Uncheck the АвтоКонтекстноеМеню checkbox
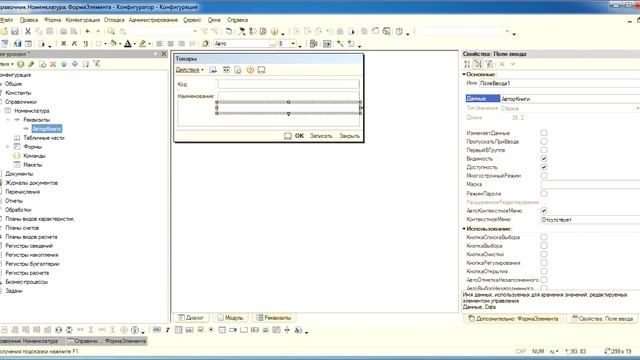Image resolution: width=640 pixels, height=360 pixels. tap(544, 211)
